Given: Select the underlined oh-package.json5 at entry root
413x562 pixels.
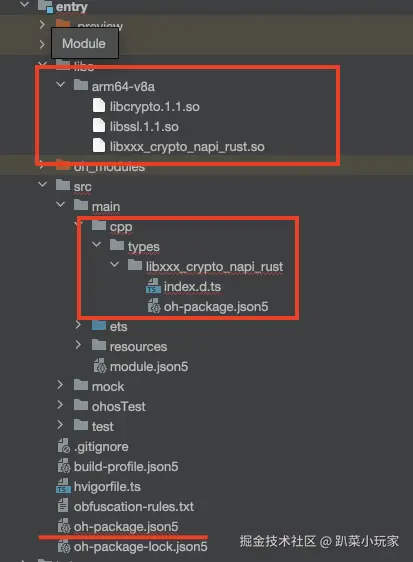Looking at the screenshot, I should [126, 527].
